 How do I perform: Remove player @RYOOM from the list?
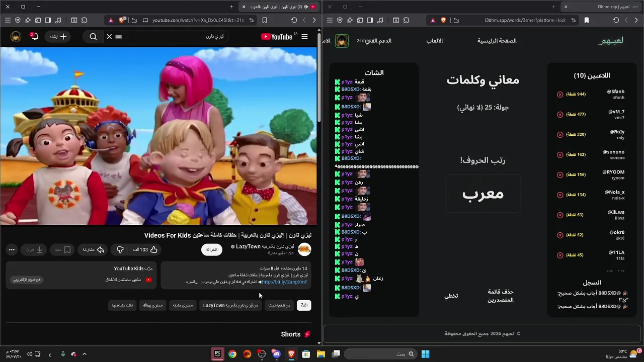tap(560, 175)
